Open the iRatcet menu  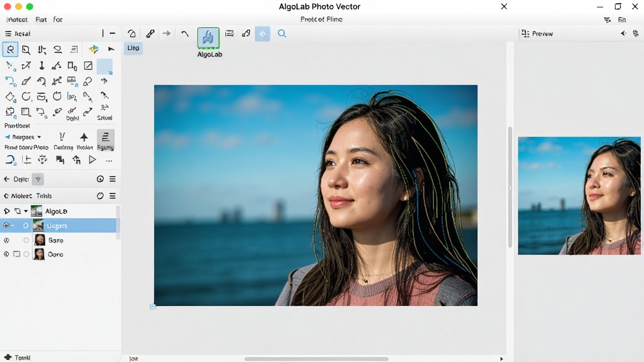point(17,19)
